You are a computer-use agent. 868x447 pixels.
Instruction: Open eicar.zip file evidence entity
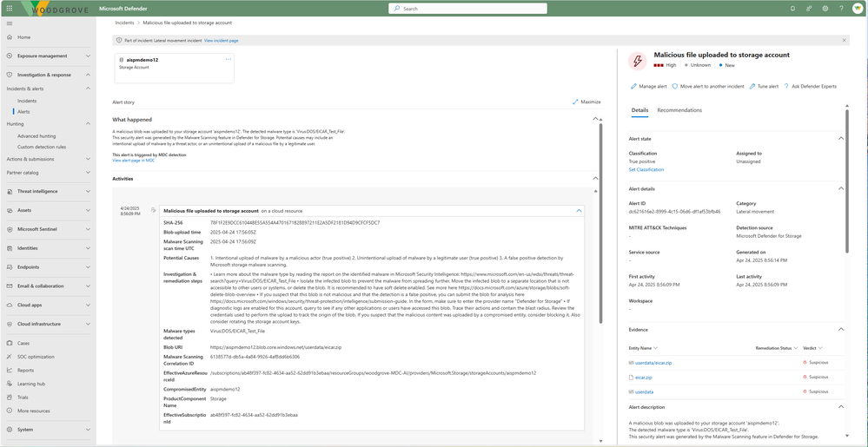point(643,378)
